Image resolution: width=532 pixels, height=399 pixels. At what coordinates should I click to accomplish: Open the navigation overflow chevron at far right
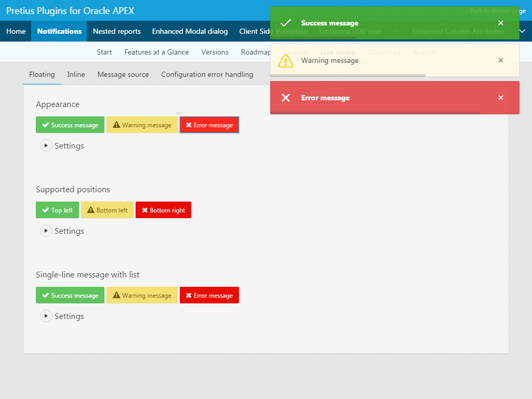tap(523, 31)
